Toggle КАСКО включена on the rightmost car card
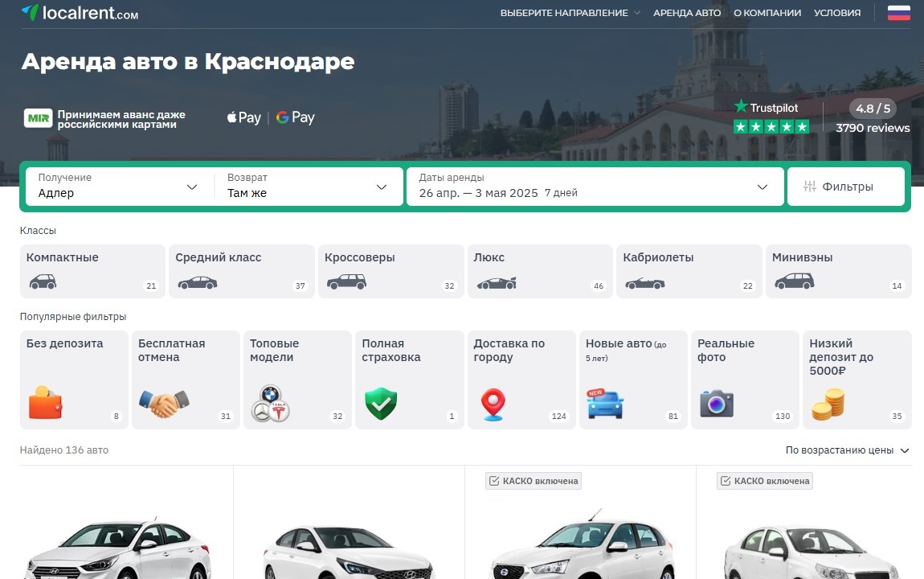Viewport: 924px width, 579px height. click(727, 480)
